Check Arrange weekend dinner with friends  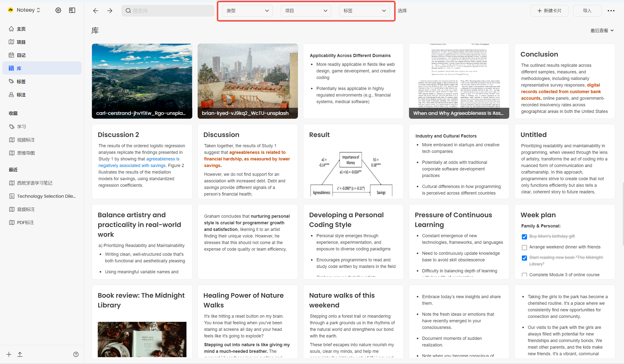pyautogui.click(x=524, y=247)
